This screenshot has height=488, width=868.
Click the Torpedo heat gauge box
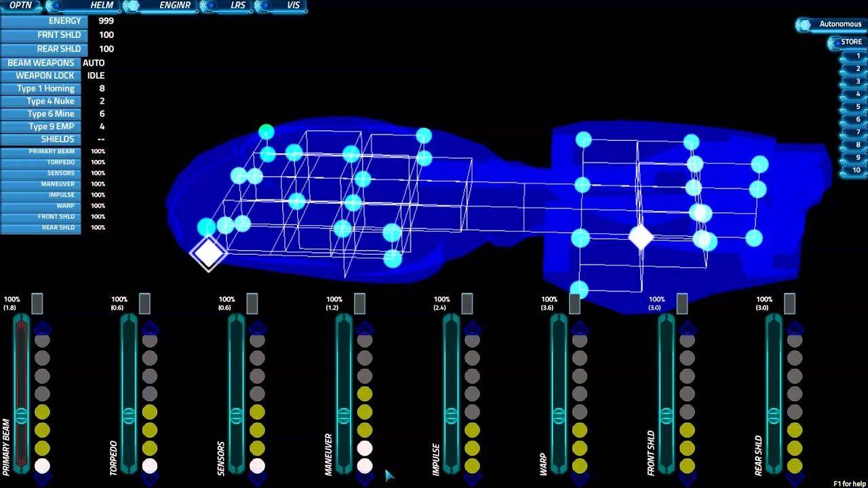point(144,304)
